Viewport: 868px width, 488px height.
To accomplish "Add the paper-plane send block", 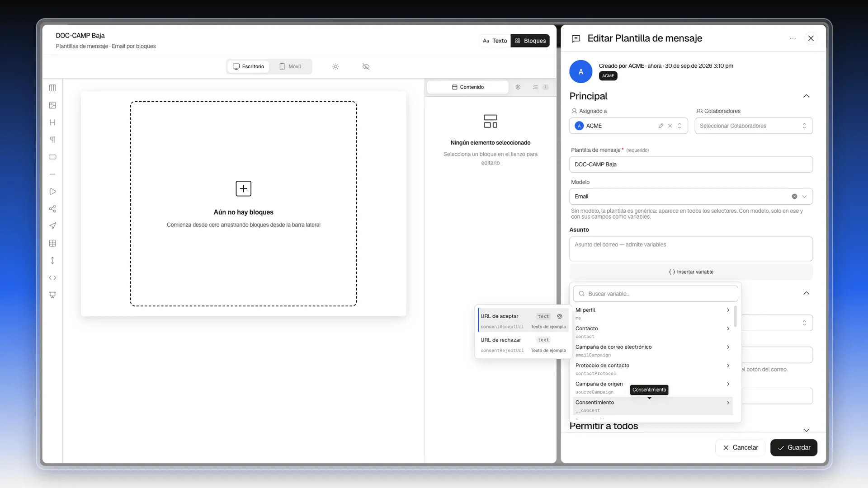I will (52, 226).
